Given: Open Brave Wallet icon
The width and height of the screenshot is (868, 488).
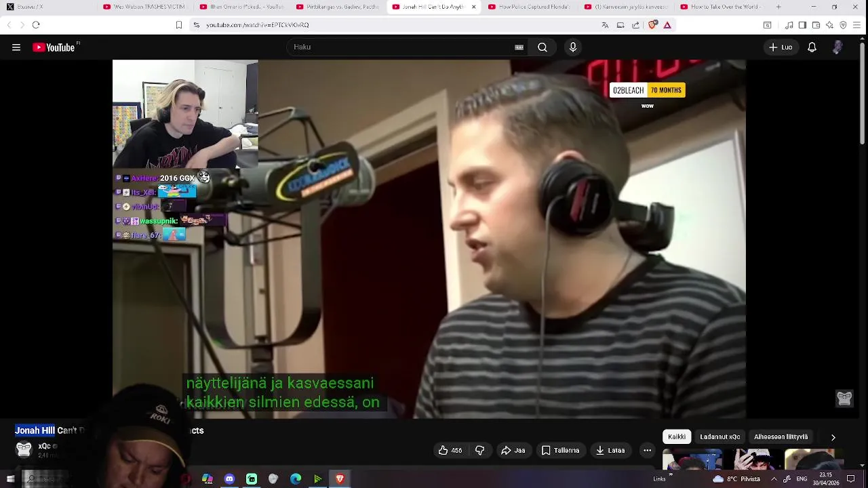Looking at the screenshot, I should click(816, 25).
